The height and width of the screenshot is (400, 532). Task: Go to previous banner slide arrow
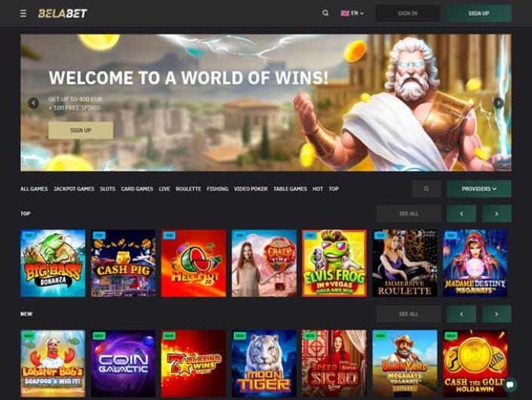tap(33, 103)
